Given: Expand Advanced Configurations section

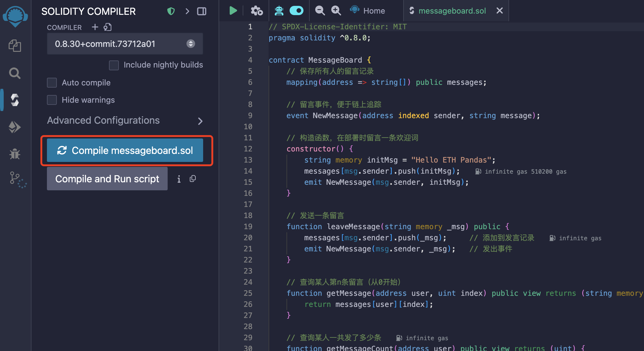Looking at the screenshot, I should click(x=125, y=121).
